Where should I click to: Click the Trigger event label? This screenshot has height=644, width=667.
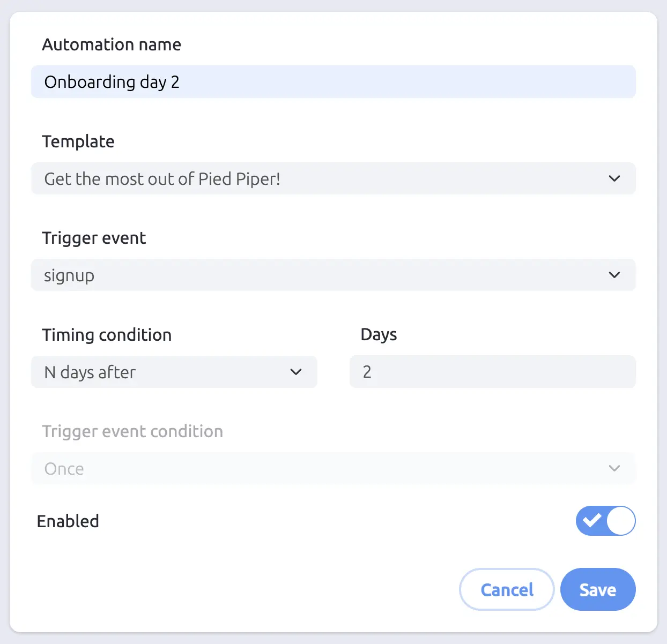(94, 238)
